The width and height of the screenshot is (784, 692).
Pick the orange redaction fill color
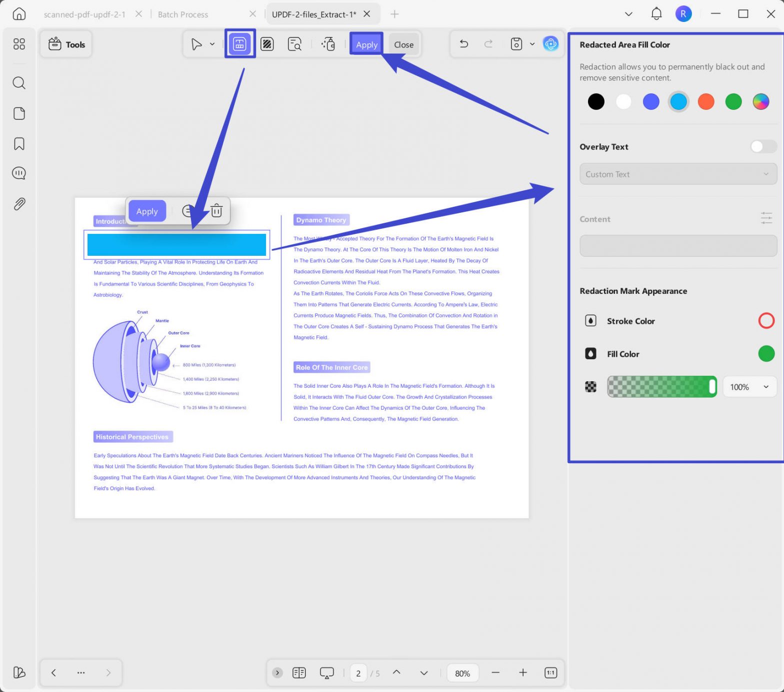tap(705, 101)
